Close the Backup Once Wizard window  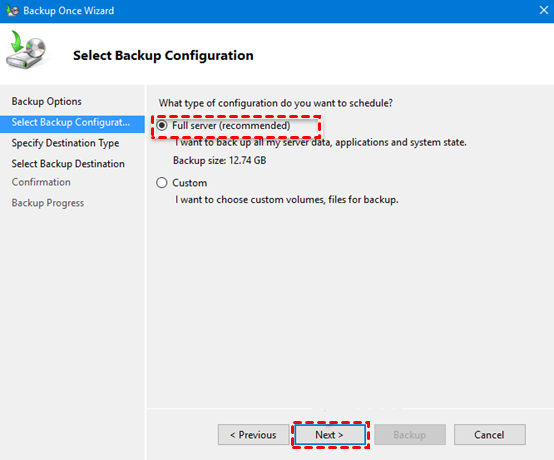point(544,10)
